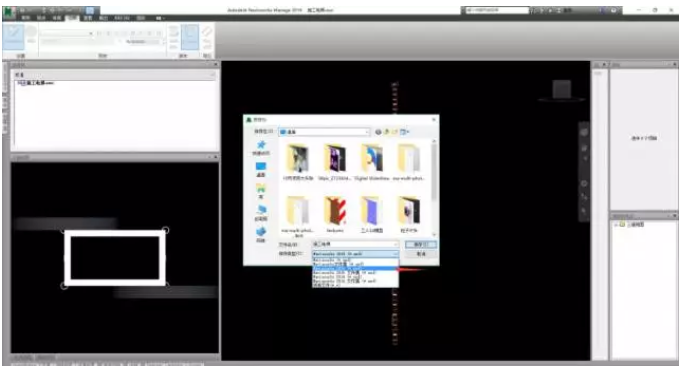Open the view menu icon in save dialog

404,131
